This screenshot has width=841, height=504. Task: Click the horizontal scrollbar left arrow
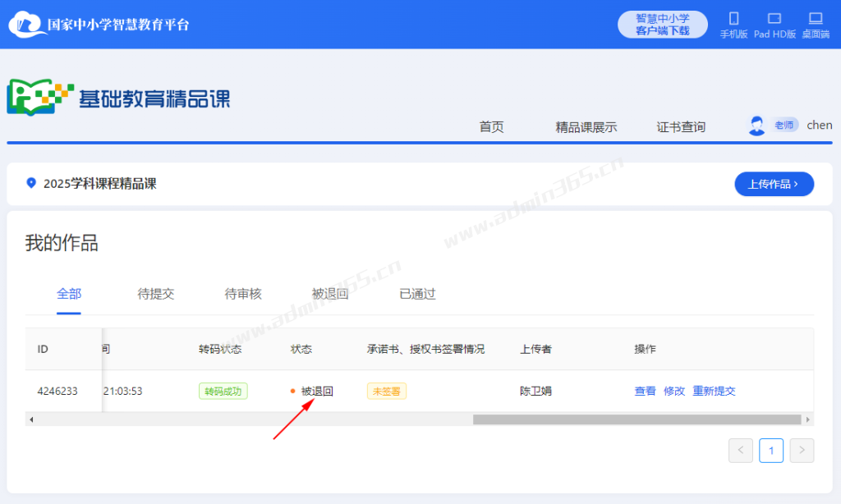point(31,419)
